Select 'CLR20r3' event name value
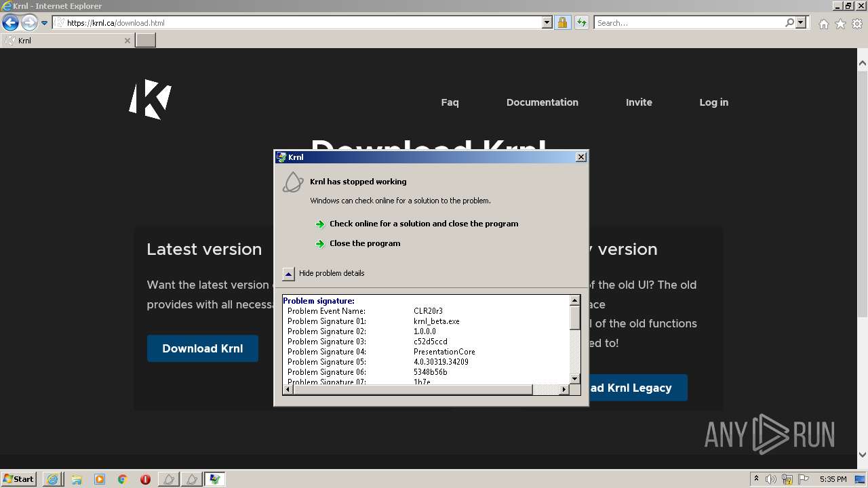Image resolution: width=868 pixels, height=488 pixels. 428,311
